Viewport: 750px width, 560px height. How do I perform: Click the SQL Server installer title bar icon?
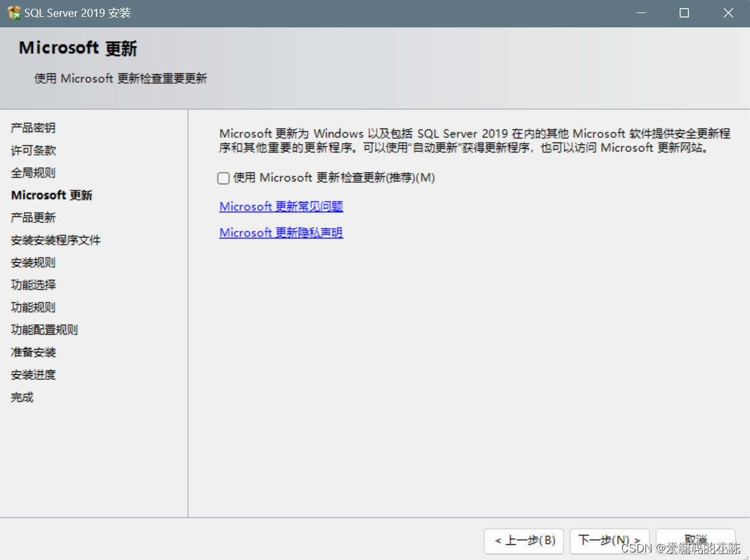click(14, 12)
